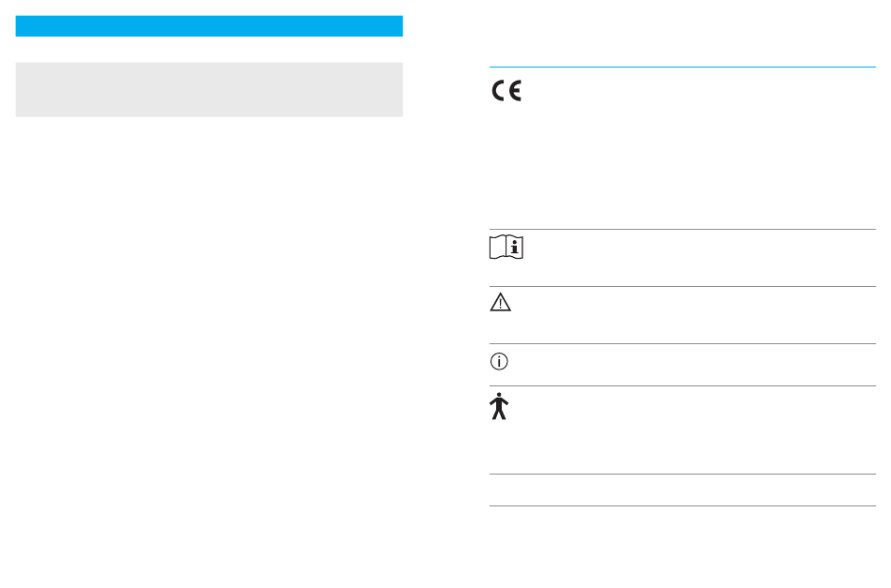The image size is (891, 588).
Task: Click the exclamation mark inside the triangle
Action: coord(500,304)
